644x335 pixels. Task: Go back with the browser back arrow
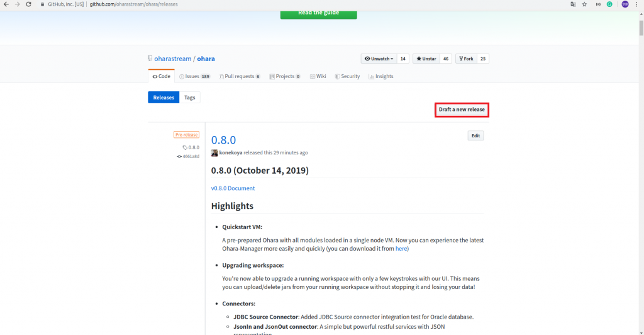[x=6, y=4]
